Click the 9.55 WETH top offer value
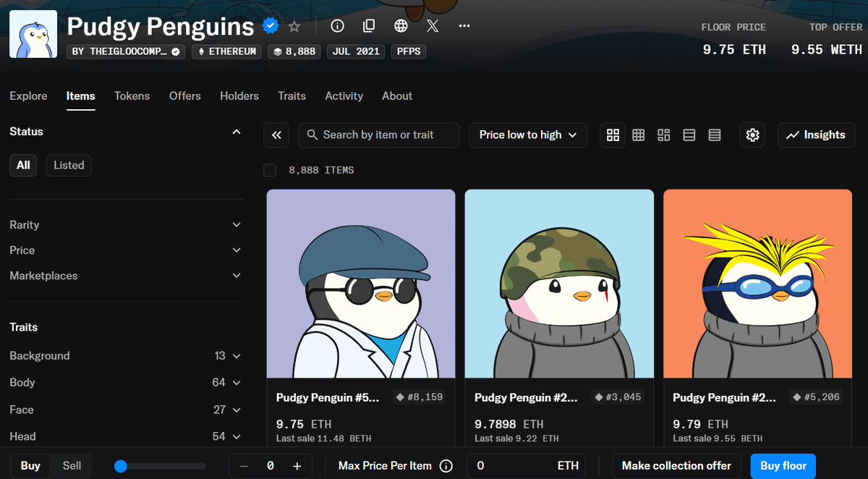 coord(827,49)
